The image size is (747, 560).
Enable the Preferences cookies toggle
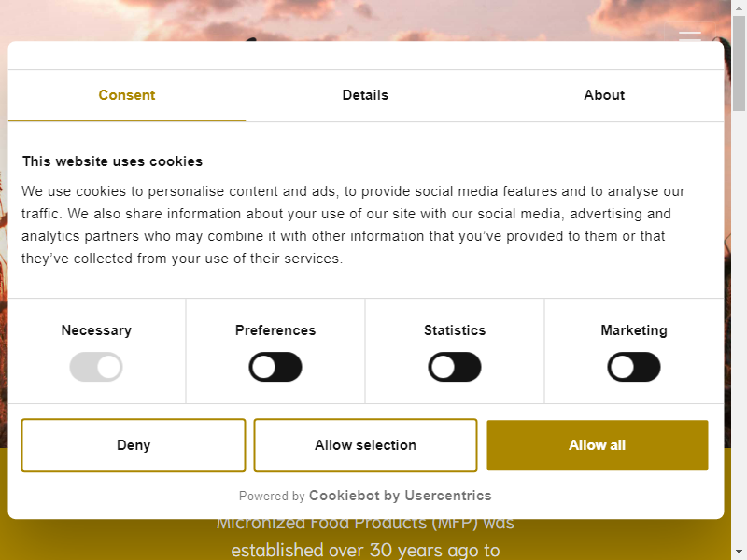coord(275,367)
